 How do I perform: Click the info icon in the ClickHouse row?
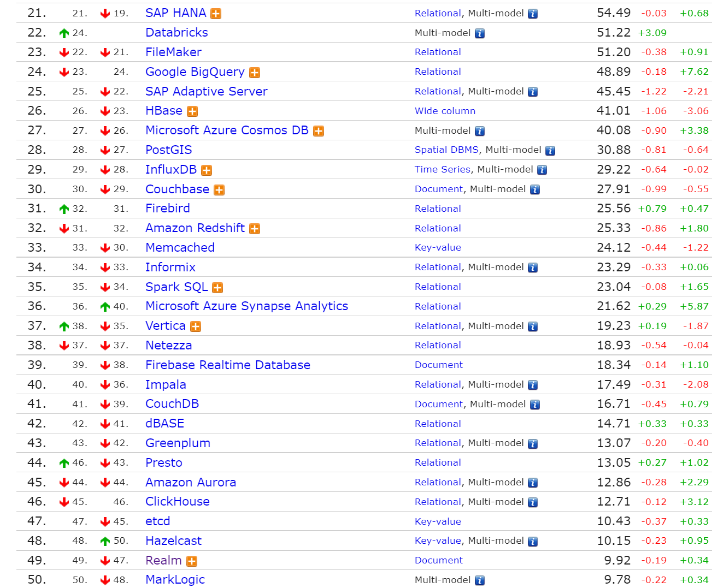click(533, 502)
